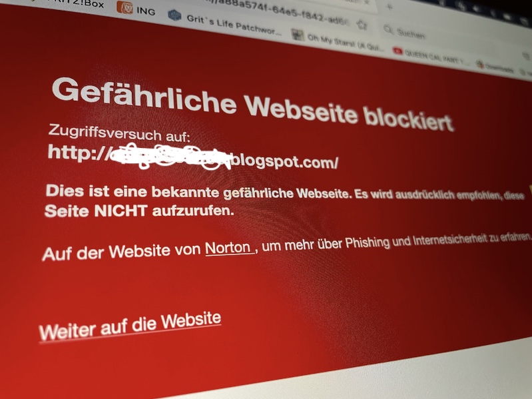Click the Downloads bookmark icon in toolbar
This screenshot has width=532, height=399.
pos(480,65)
